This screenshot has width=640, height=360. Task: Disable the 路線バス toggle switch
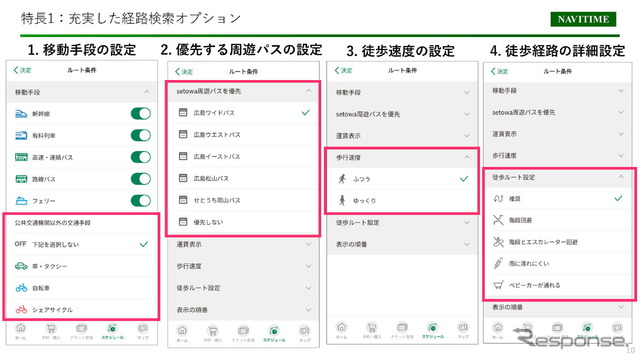tap(141, 179)
